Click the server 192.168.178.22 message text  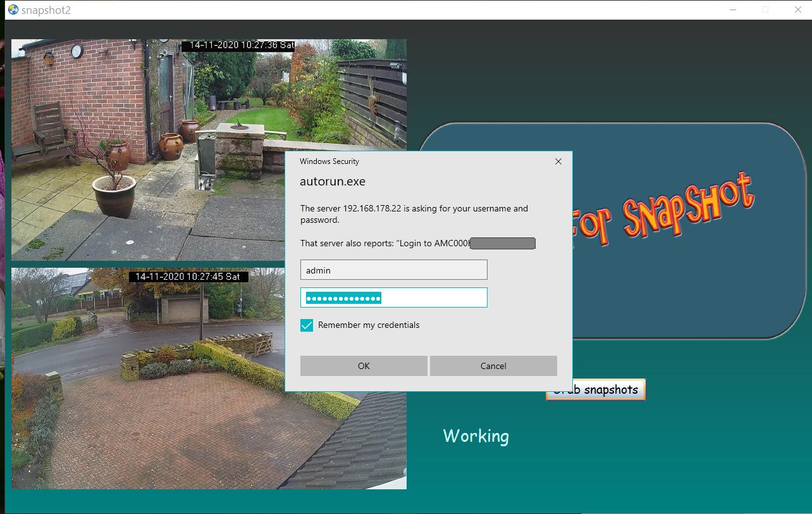[x=414, y=214]
